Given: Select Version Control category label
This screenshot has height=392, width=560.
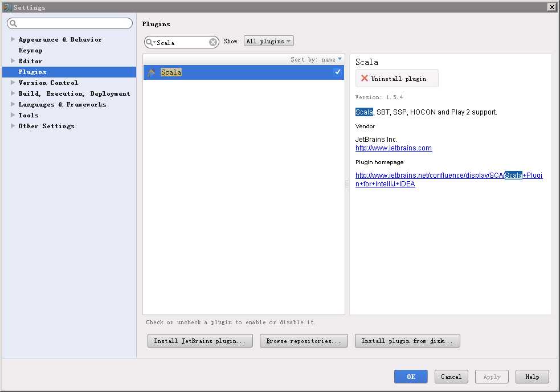Looking at the screenshot, I should click(x=48, y=83).
